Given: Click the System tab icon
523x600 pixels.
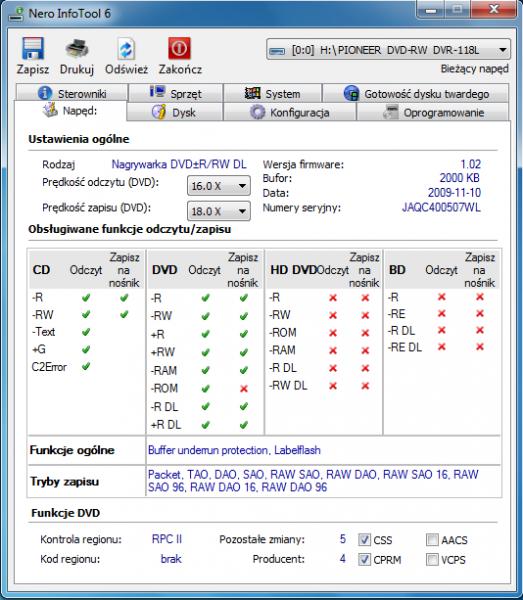Looking at the screenshot, I should coord(253,93).
